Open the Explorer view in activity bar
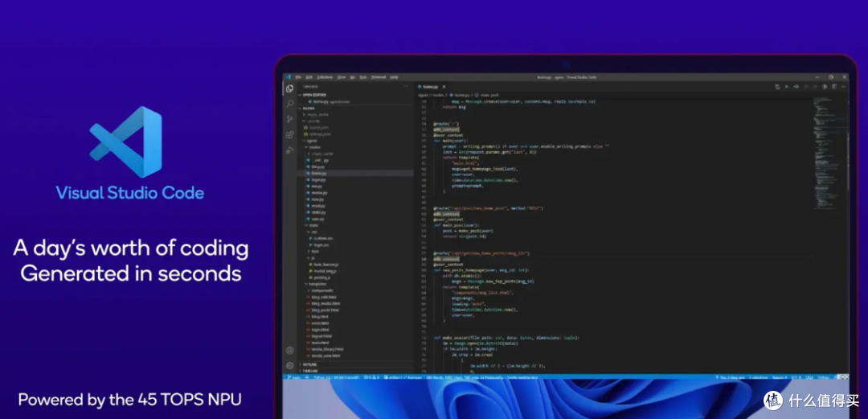The height and width of the screenshot is (419, 868). (x=289, y=88)
